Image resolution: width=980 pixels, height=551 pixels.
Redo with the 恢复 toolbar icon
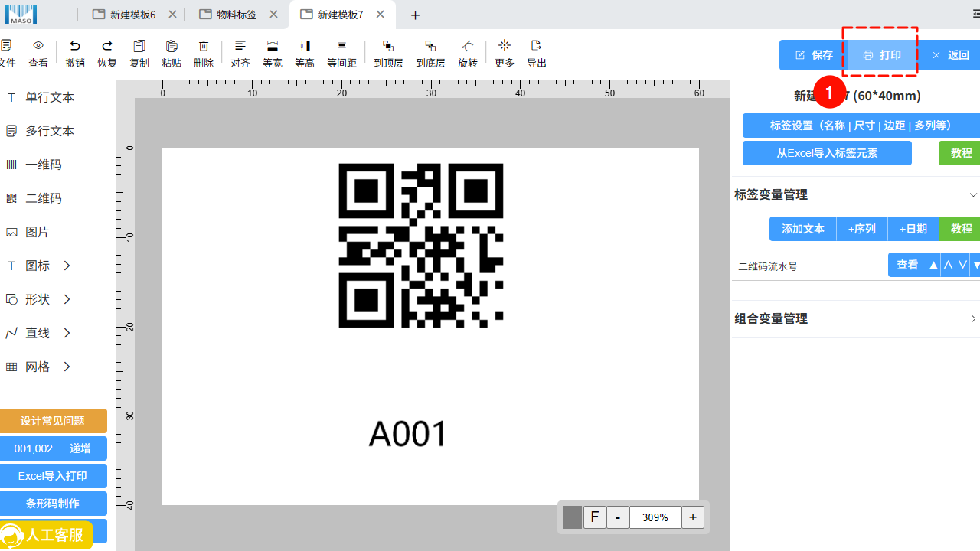[x=107, y=46]
